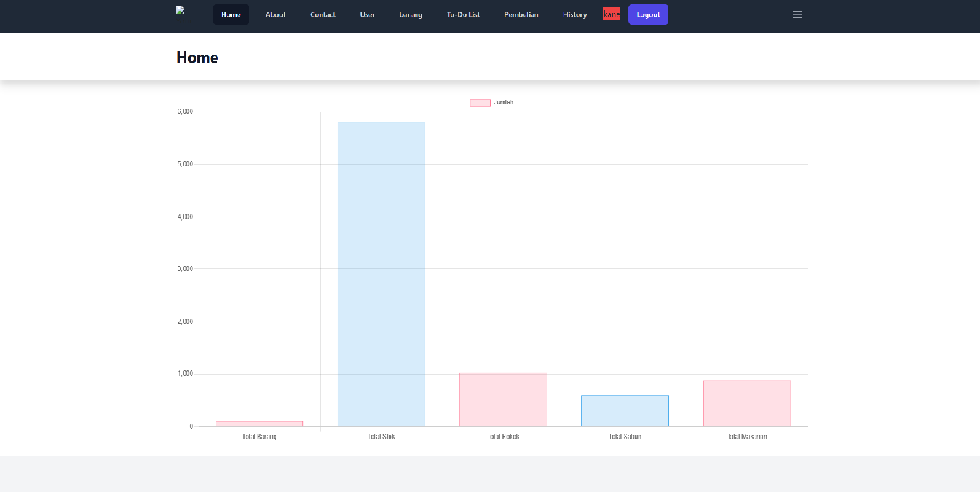The image size is (980, 492).
Task: Click the Jumlah legend label
Action: (x=504, y=103)
